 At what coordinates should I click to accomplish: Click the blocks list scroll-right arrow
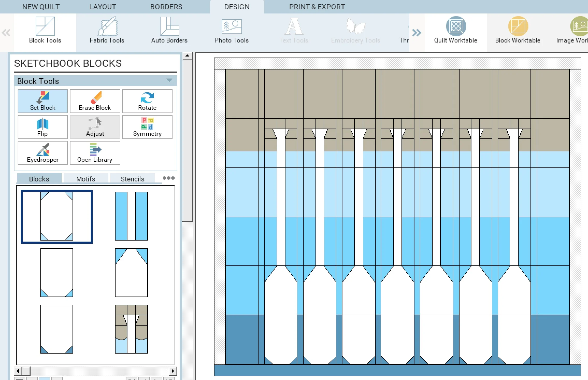(x=173, y=371)
